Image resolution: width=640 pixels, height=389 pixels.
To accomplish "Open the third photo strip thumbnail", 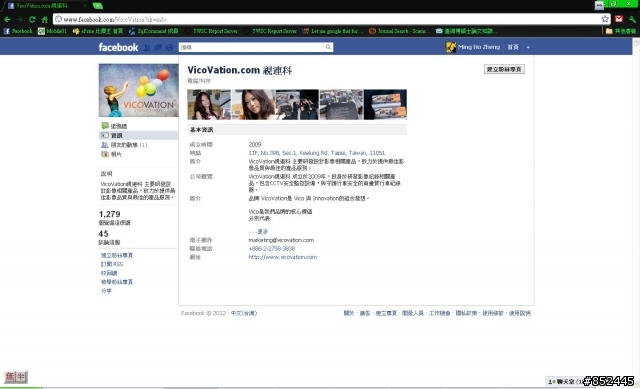I will pos(297,104).
